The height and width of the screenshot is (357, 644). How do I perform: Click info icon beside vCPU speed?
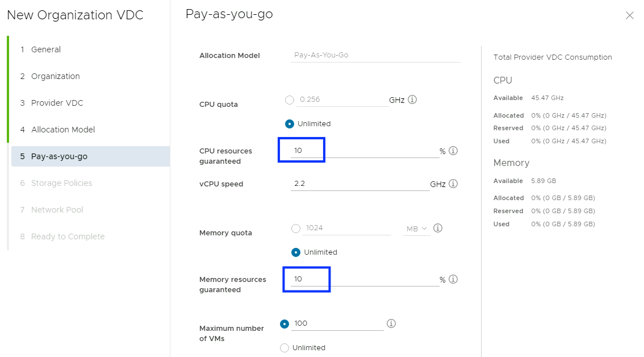[x=453, y=184]
